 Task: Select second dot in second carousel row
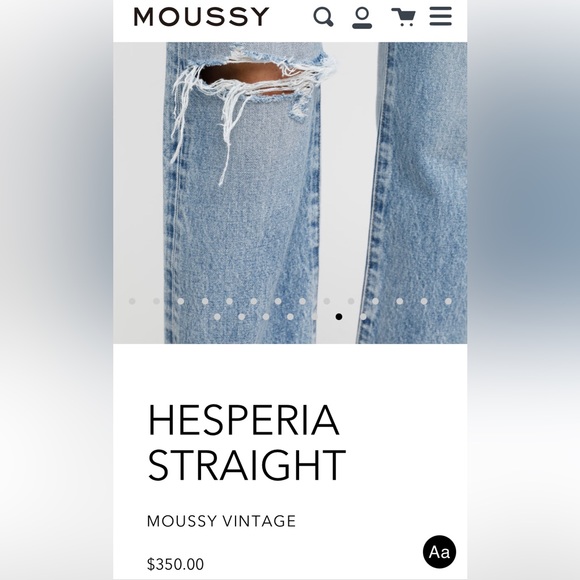[x=242, y=317]
